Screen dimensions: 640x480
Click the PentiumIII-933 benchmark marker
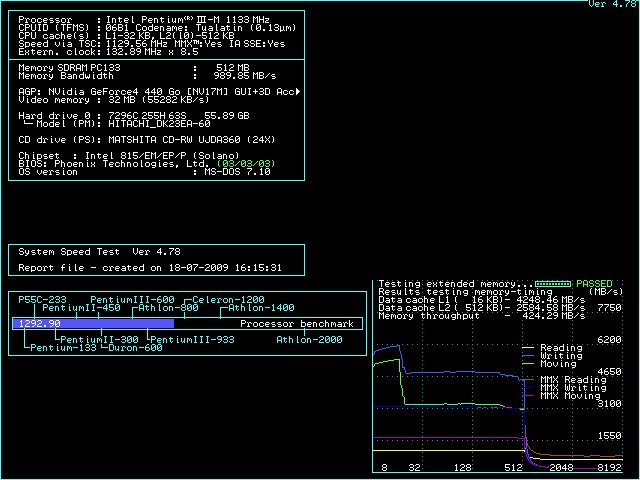click(192, 339)
